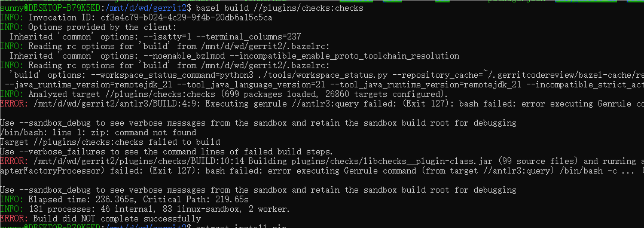
Task: Select the Invocation ID value cf3e4c79
Action: (x=187, y=18)
